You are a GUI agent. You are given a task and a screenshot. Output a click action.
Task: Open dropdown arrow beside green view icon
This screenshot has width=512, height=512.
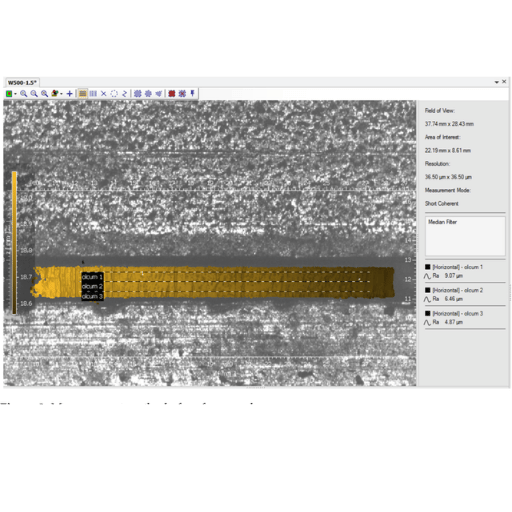coord(15,94)
